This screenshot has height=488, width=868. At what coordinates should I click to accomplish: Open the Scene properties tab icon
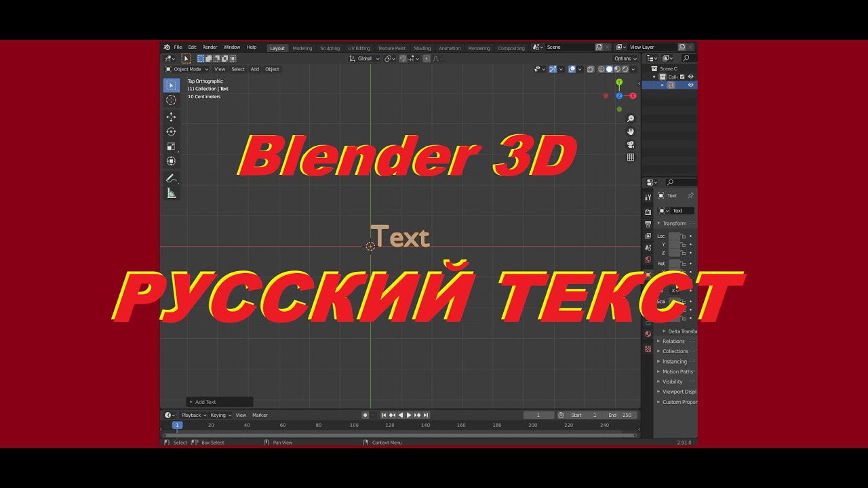click(648, 248)
